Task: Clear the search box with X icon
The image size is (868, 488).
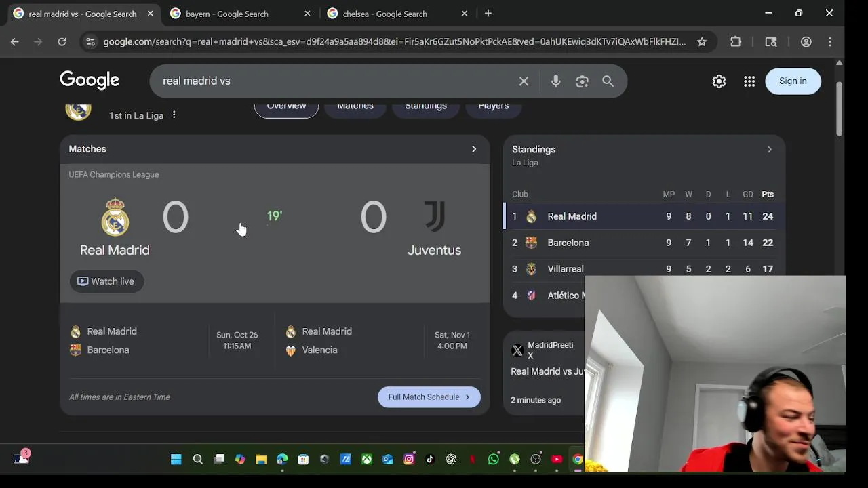Action: pyautogui.click(x=524, y=81)
